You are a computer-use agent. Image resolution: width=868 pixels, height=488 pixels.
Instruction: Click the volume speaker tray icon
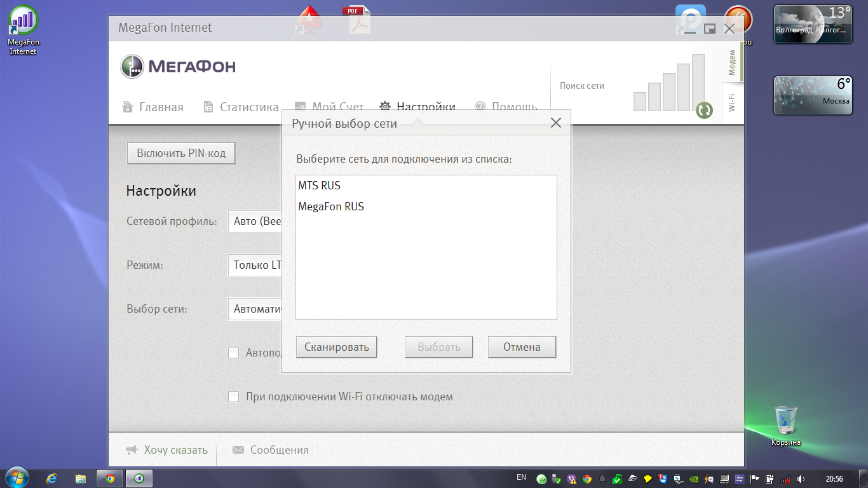coord(801,479)
